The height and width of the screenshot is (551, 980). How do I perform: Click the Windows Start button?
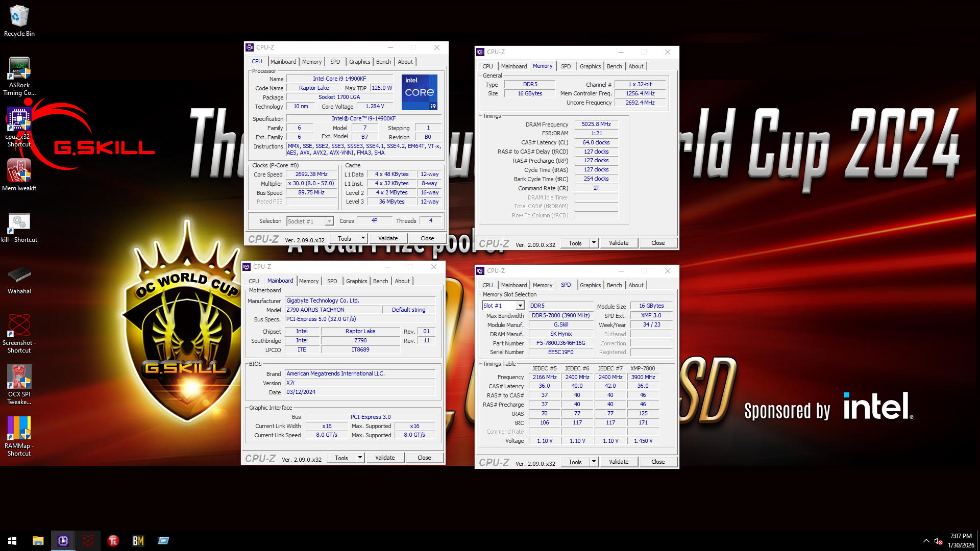(12, 541)
